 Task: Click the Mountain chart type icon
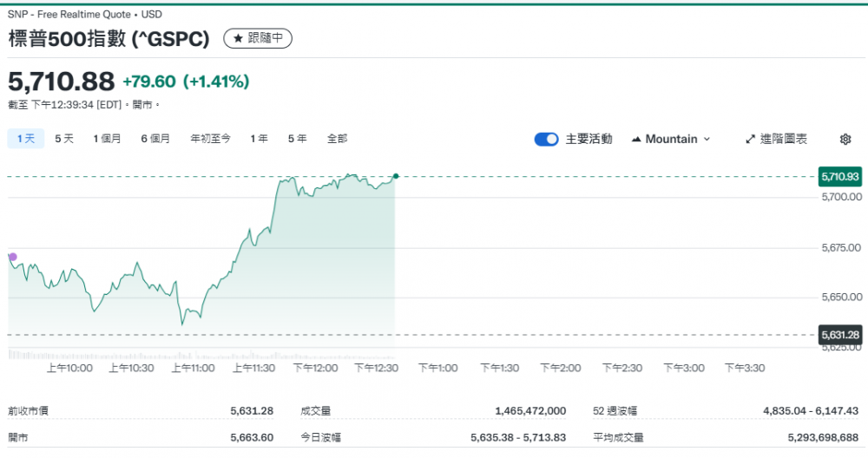click(x=636, y=139)
